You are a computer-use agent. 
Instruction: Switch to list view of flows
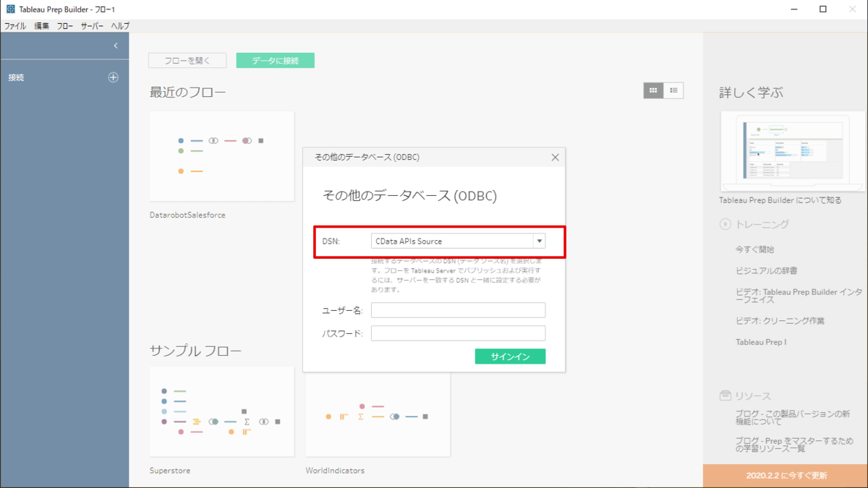click(x=673, y=90)
